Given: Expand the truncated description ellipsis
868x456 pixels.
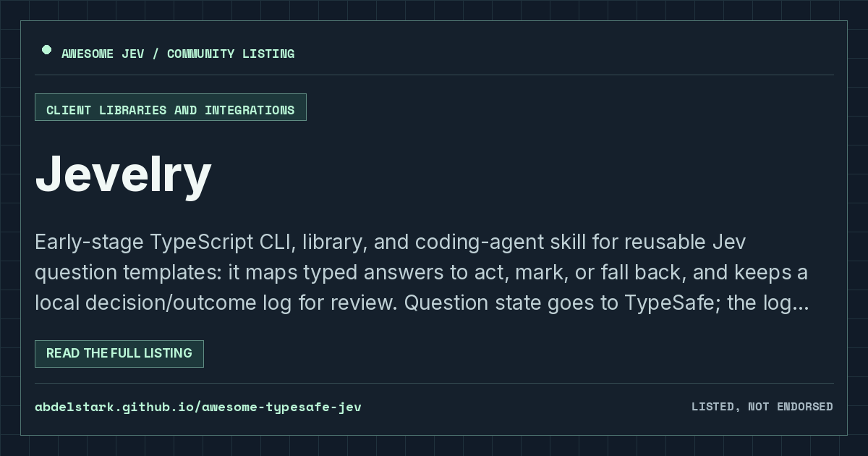Looking at the screenshot, I should (x=801, y=303).
